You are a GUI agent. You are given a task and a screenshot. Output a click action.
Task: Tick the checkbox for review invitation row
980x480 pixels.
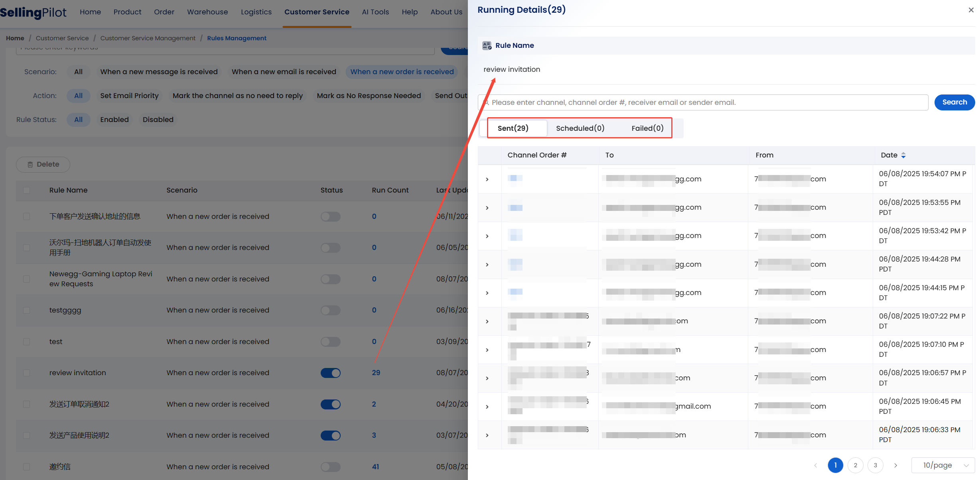click(27, 373)
